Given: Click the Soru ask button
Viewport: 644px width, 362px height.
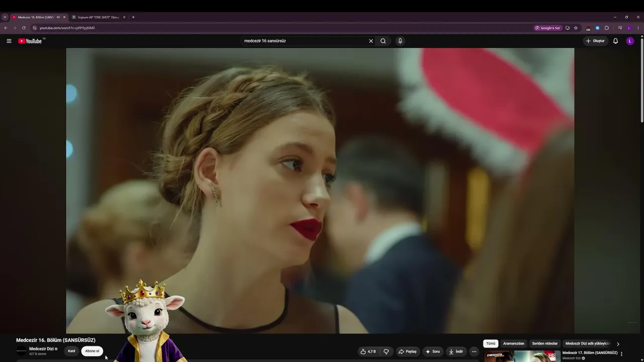Looking at the screenshot, I should (x=433, y=351).
